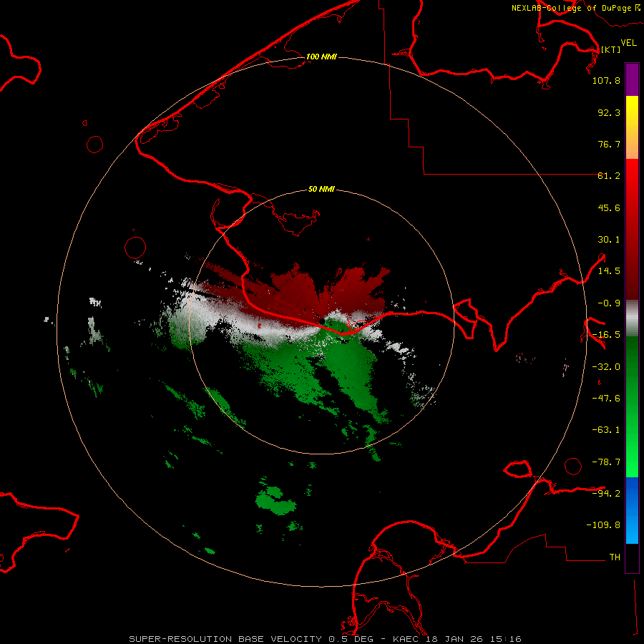
Task: Click the -63.1 legend value
Action: pos(606,430)
